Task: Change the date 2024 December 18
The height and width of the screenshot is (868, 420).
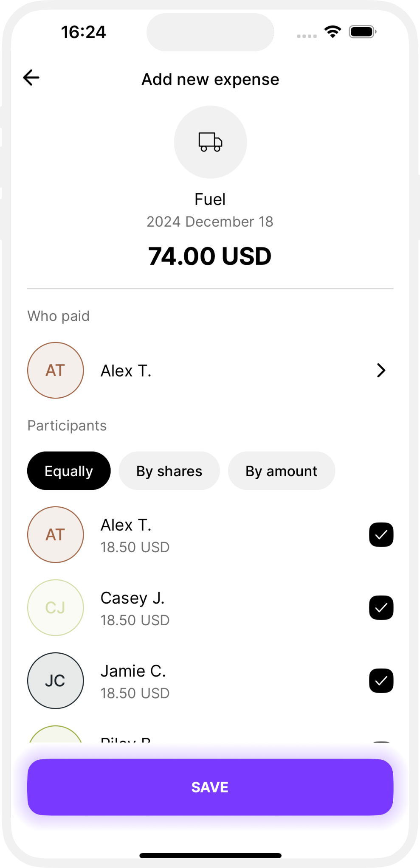Action: (x=210, y=222)
